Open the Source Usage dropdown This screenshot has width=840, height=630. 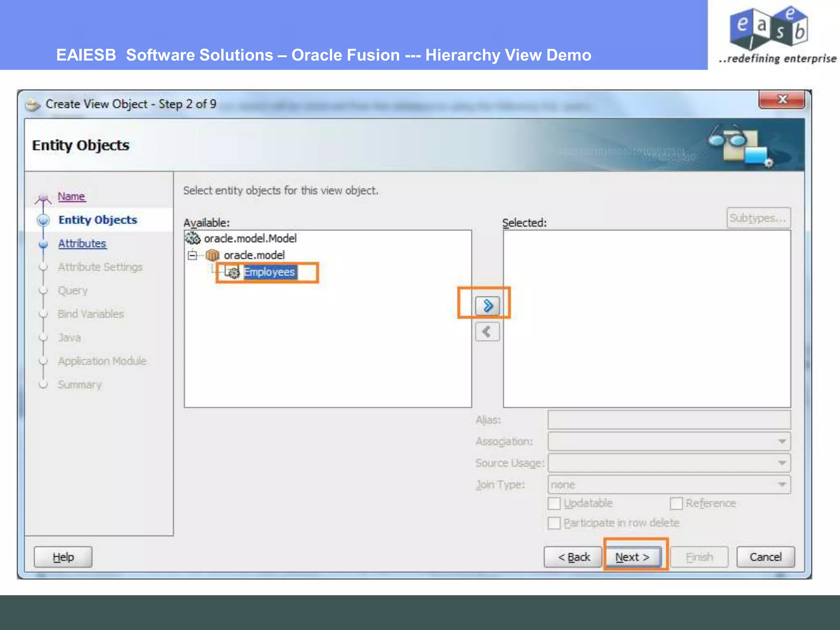(x=669, y=463)
